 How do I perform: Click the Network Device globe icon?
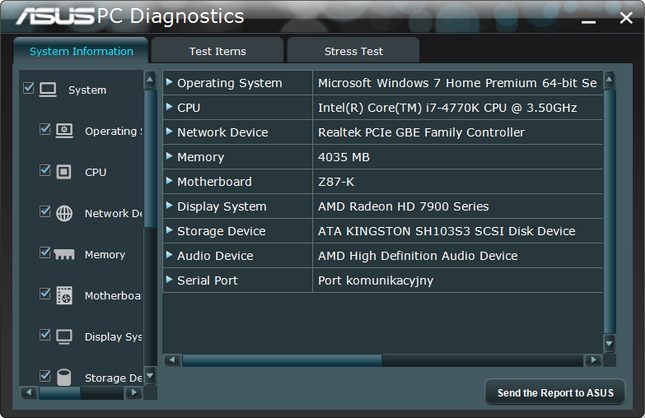click(64, 213)
